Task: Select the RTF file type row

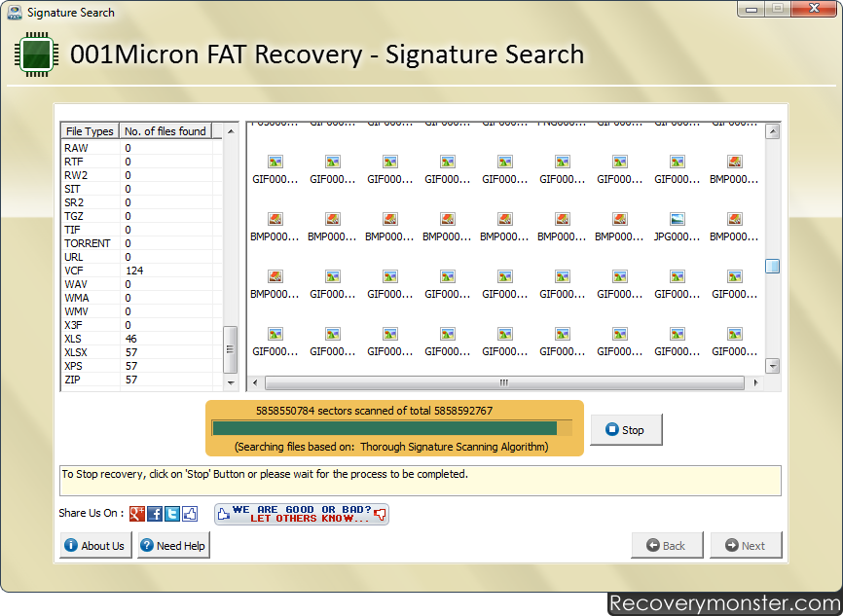Action: pos(142,162)
